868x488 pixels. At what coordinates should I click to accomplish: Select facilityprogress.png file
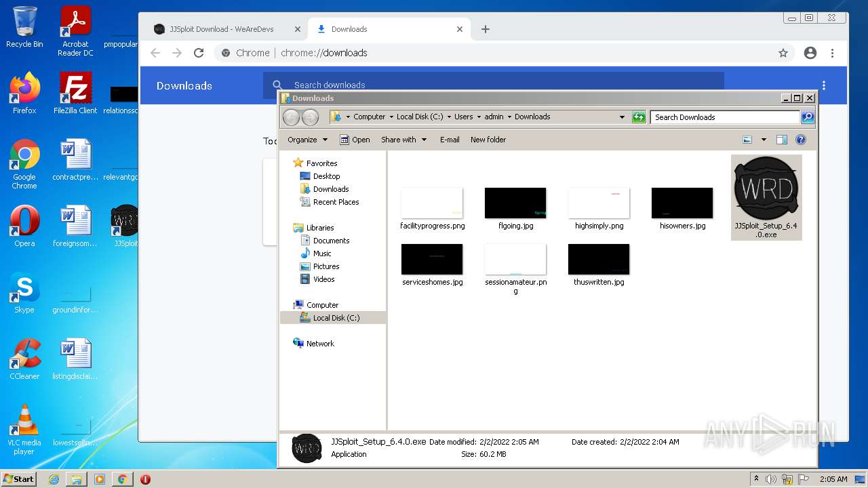[432, 209]
